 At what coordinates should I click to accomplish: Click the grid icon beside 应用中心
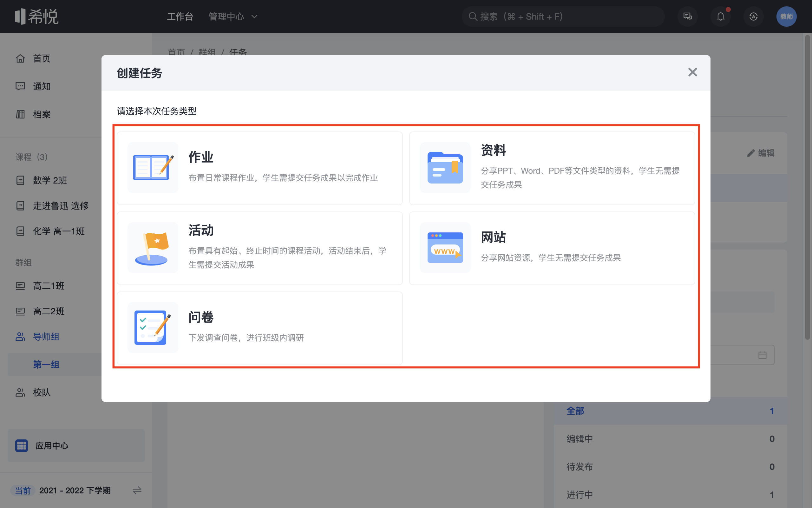(22, 445)
